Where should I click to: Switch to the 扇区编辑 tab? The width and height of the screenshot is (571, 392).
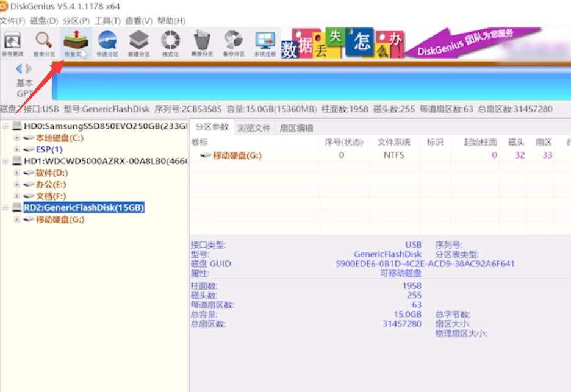coord(296,128)
